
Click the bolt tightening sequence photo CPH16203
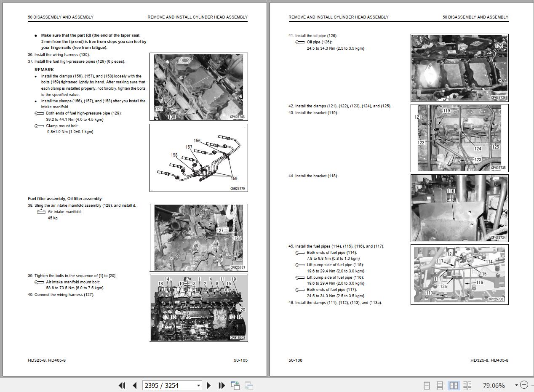click(199, 308)
